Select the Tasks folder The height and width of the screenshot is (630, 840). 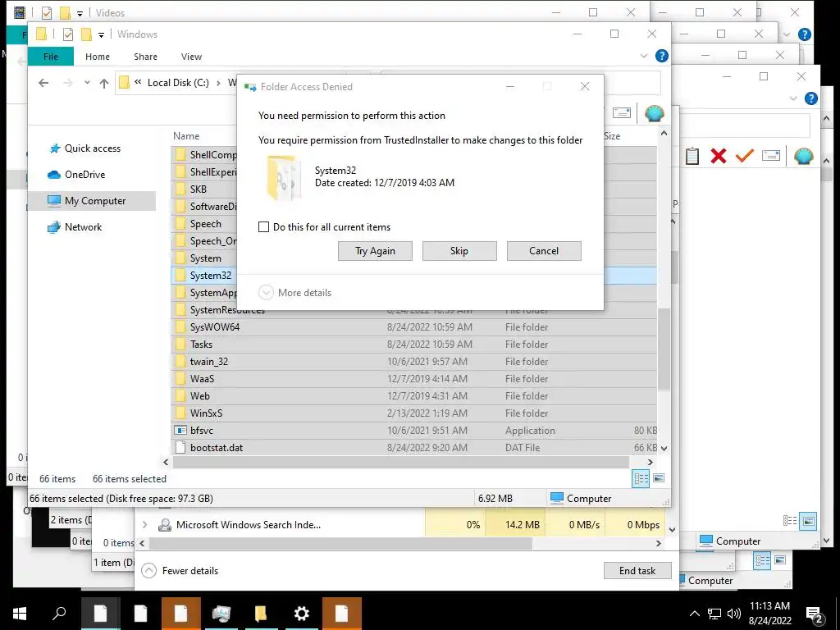click(x=413, y=344)
